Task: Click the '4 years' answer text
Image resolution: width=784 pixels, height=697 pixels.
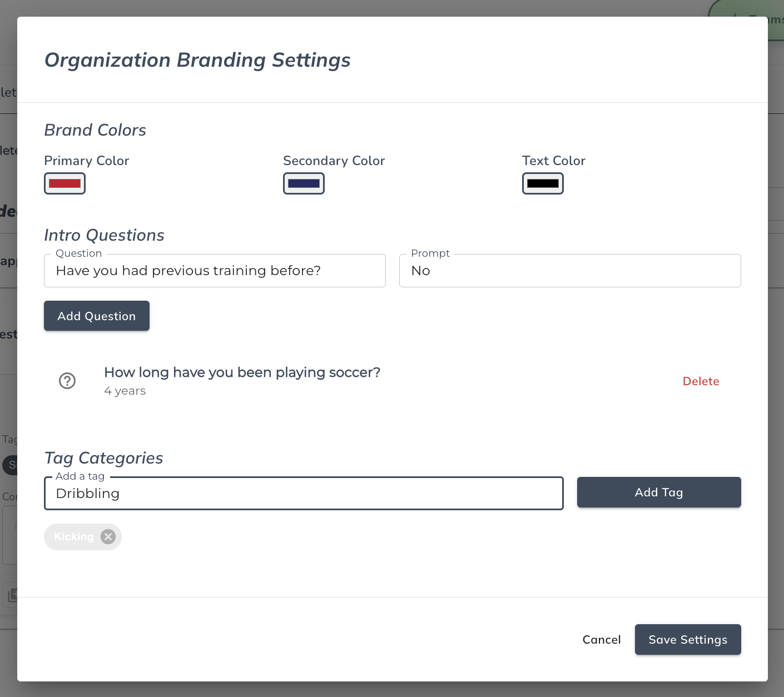Action: [125, 391]
